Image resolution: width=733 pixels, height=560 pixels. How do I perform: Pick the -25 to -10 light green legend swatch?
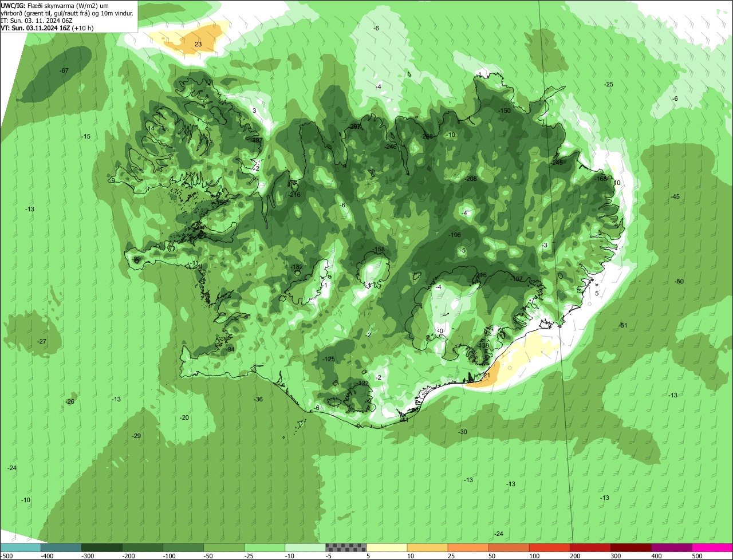coord(265,547)
